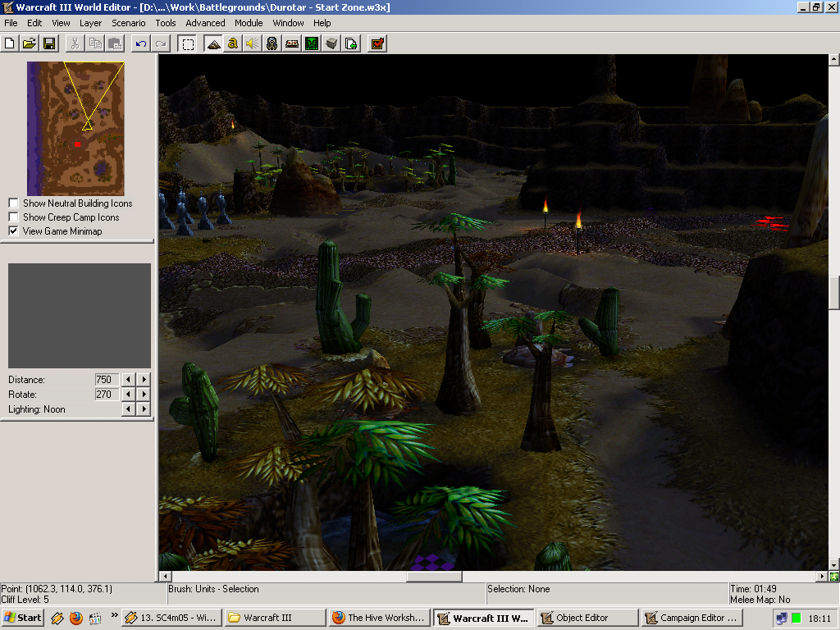Image resolution: width=840 pixels, height=630 pixels.
Task: Open the File menu
Action: [11, 23]
